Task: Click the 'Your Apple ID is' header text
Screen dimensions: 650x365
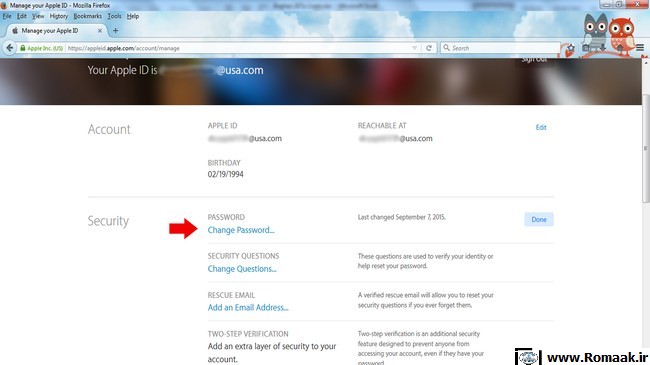Action: [122, 70]
